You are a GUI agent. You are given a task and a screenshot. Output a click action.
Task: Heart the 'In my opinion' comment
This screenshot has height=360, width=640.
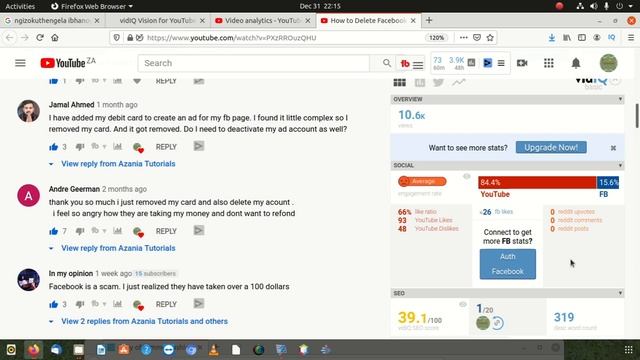pyautogui.click(x=138, y=305)
